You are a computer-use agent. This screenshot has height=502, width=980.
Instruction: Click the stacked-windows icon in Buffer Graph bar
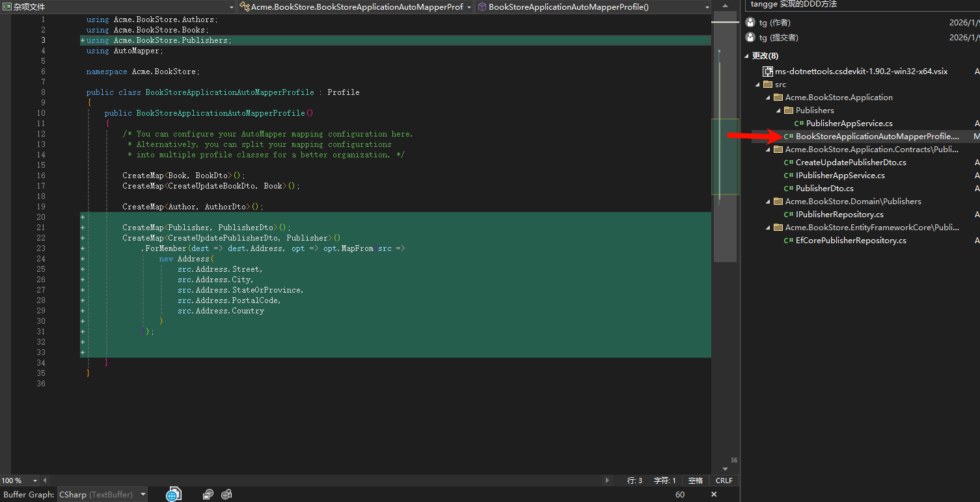coord(208,495)
